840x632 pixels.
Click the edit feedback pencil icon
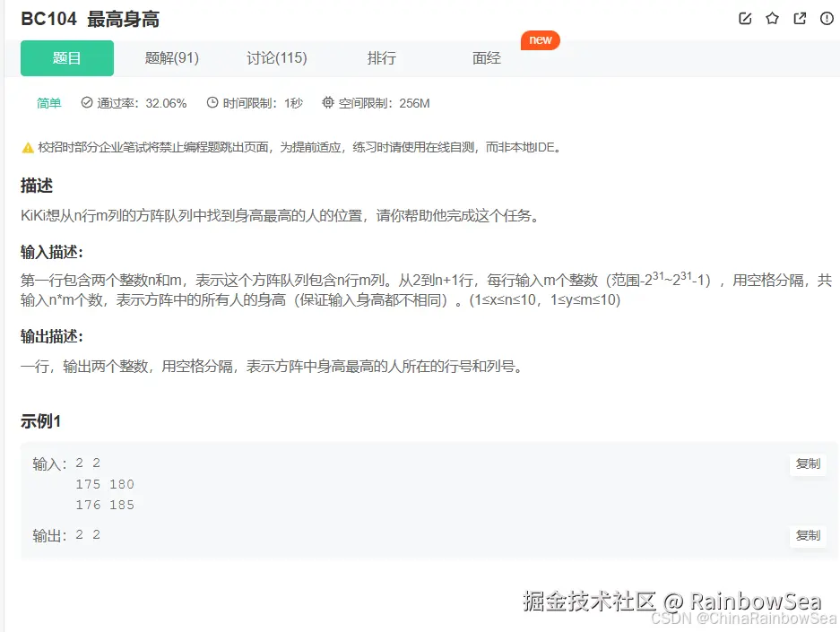(745, 18)
